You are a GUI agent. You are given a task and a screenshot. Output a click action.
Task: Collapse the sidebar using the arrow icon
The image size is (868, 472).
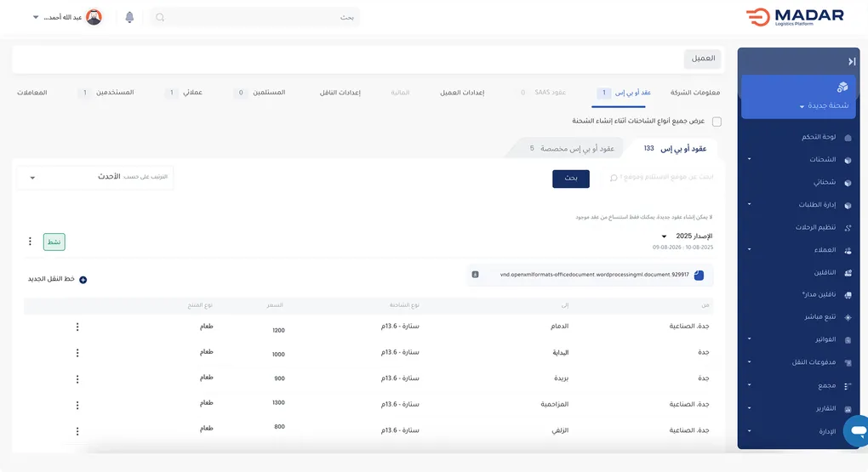tap(851, 61)
